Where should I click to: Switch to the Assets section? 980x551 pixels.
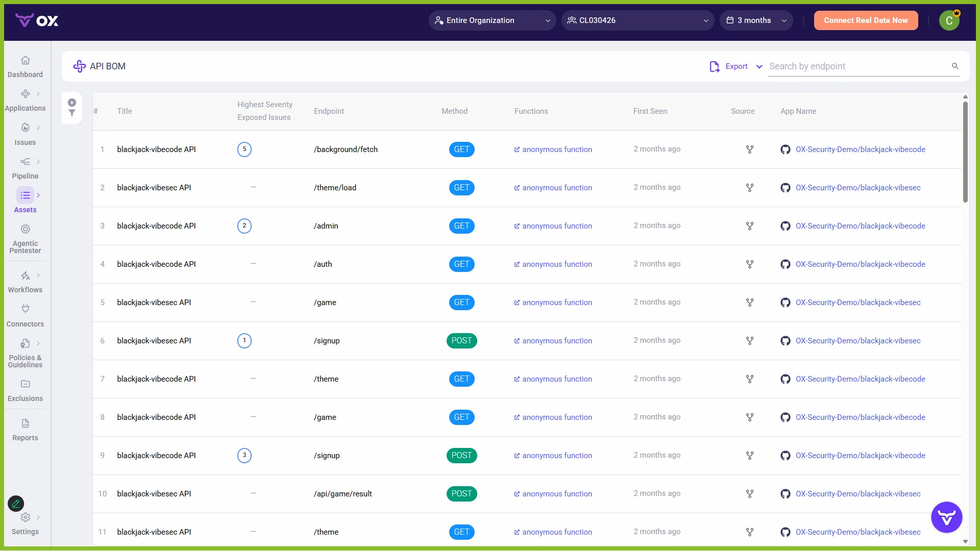click(x=25, y=195)
